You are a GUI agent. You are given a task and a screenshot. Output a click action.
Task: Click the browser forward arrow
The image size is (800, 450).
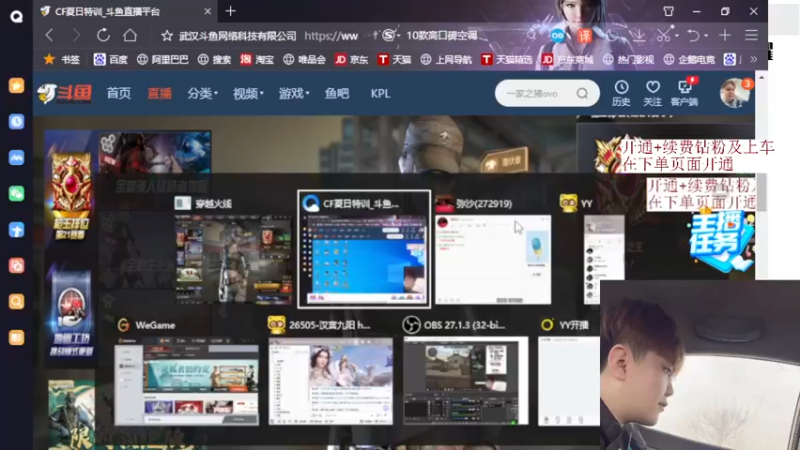click(76, 35)
